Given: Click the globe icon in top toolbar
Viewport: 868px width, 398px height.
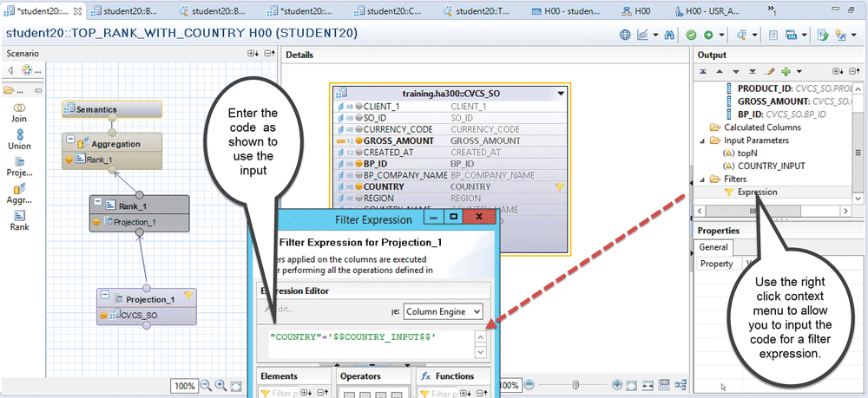Looking at the screenshot, I should pos(625,35).
